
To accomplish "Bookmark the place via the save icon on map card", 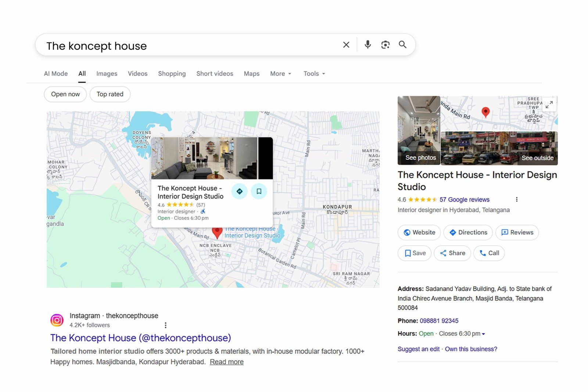I will click(259, 191).
